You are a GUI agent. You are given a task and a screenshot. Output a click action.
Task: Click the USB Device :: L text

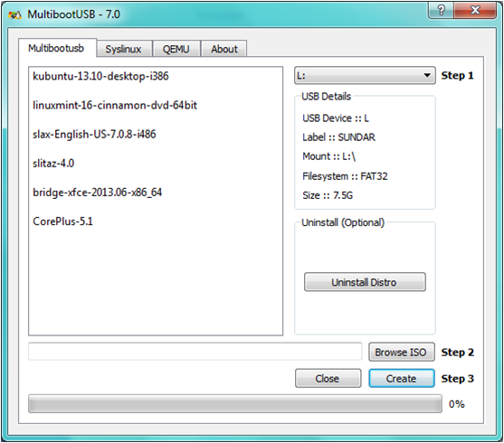(336, 118)
